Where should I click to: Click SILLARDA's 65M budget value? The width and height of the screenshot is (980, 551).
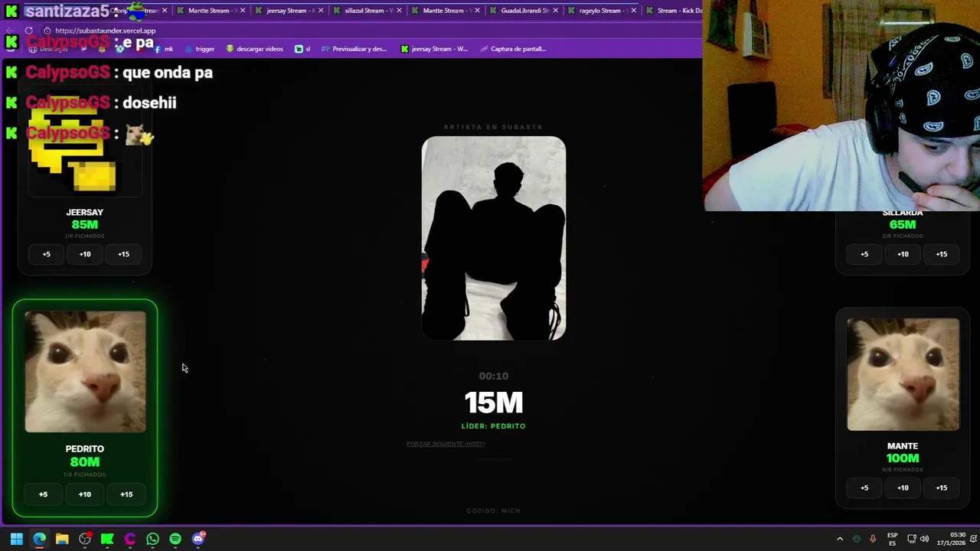[x=903, y=225]
